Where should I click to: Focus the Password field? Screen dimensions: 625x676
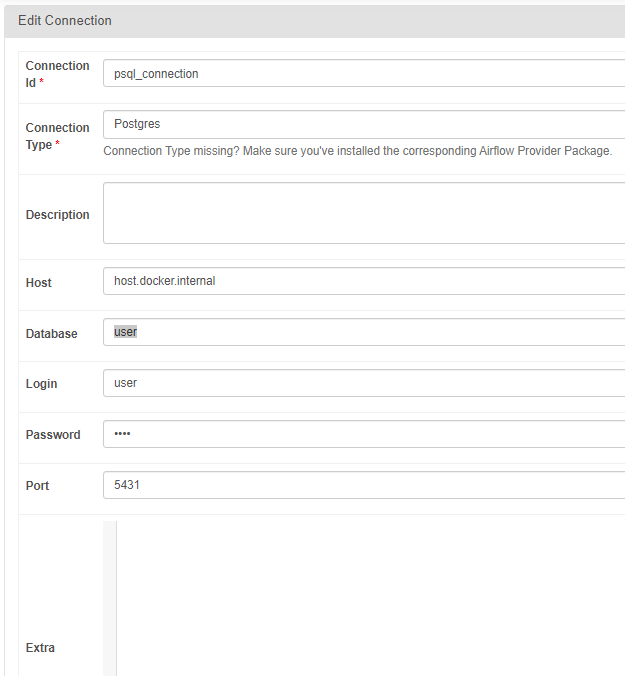(x=363, y=434)
